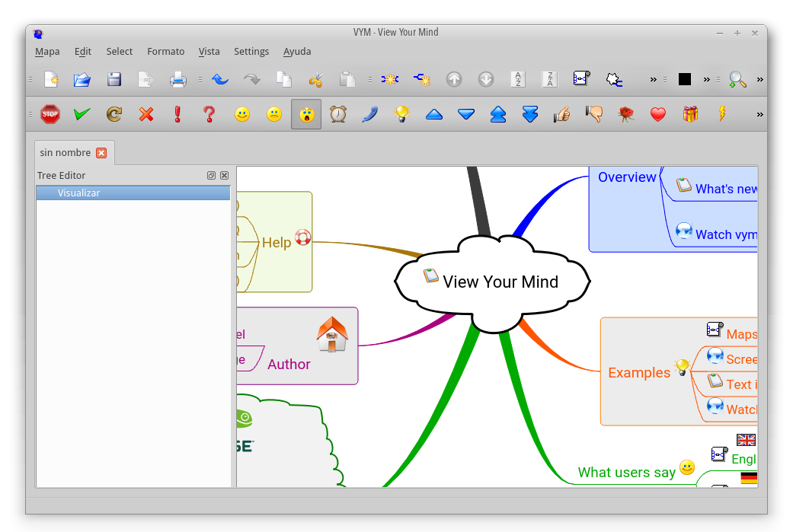Select the green checkmark flag

(82, 114)
